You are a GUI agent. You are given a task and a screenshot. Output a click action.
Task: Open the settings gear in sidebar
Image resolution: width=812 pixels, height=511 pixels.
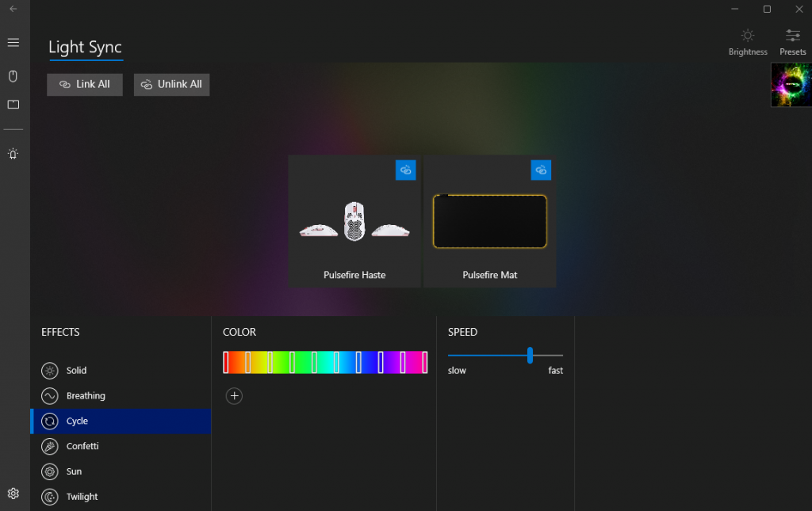[x=13, y=494]
